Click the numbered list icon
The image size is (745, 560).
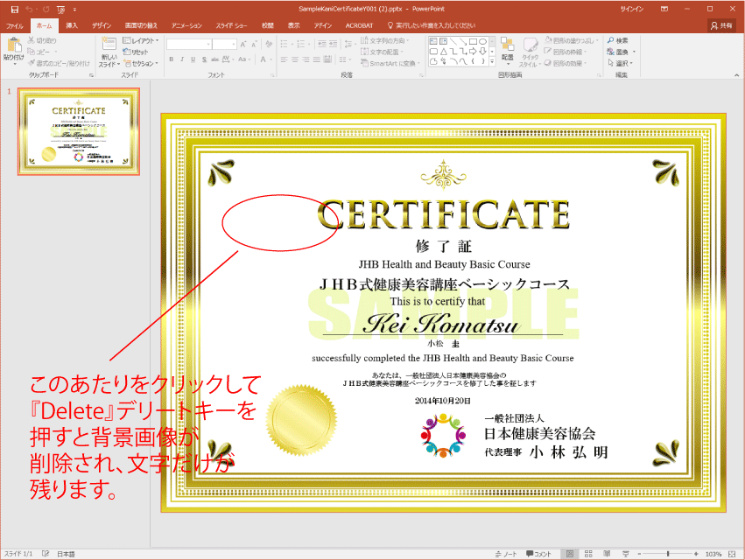tap(300, 44)
